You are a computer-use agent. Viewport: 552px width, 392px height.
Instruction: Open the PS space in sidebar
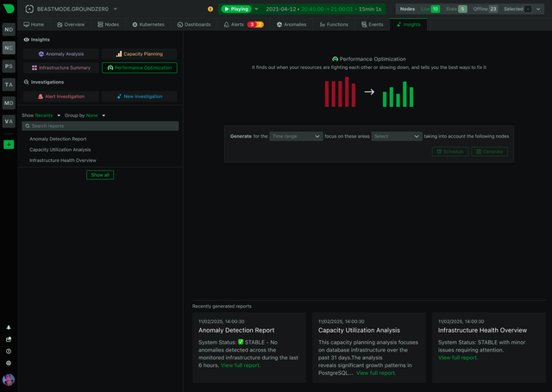pos(9,66)
